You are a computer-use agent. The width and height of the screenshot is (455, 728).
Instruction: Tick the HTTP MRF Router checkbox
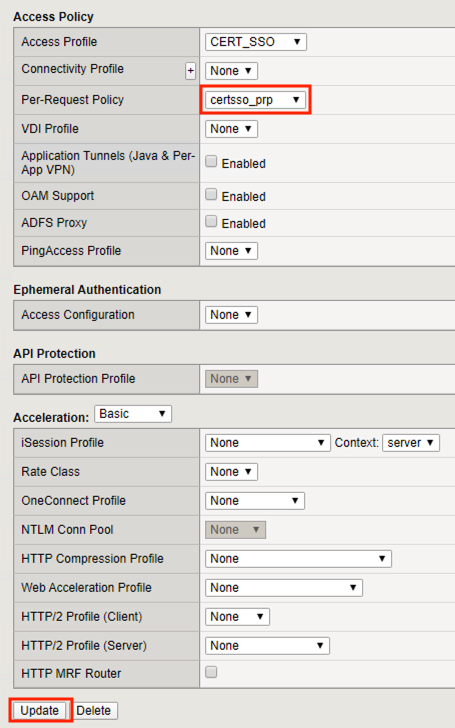211,672
